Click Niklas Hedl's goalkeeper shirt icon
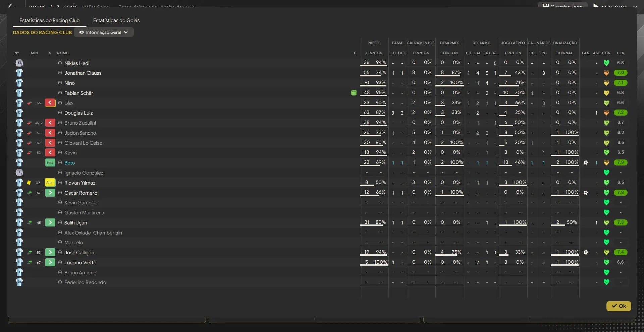Screen dimensions: 644x332 click(19, 63)
